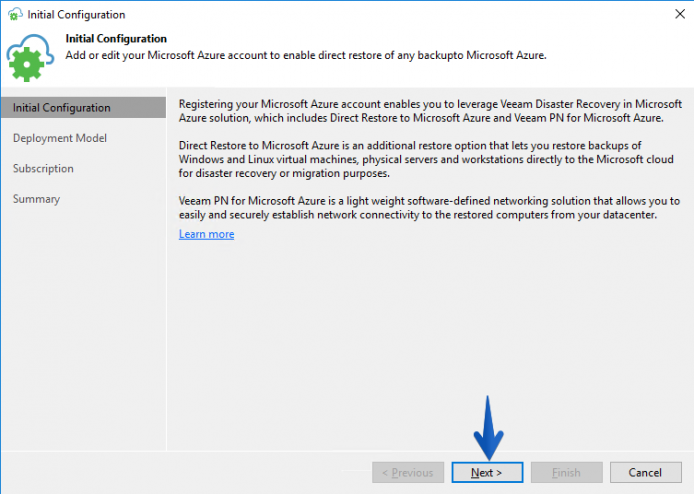Open the Subscription step in sidebar
This screenshot has height=494, width=694.
click(x=43, y=169)
